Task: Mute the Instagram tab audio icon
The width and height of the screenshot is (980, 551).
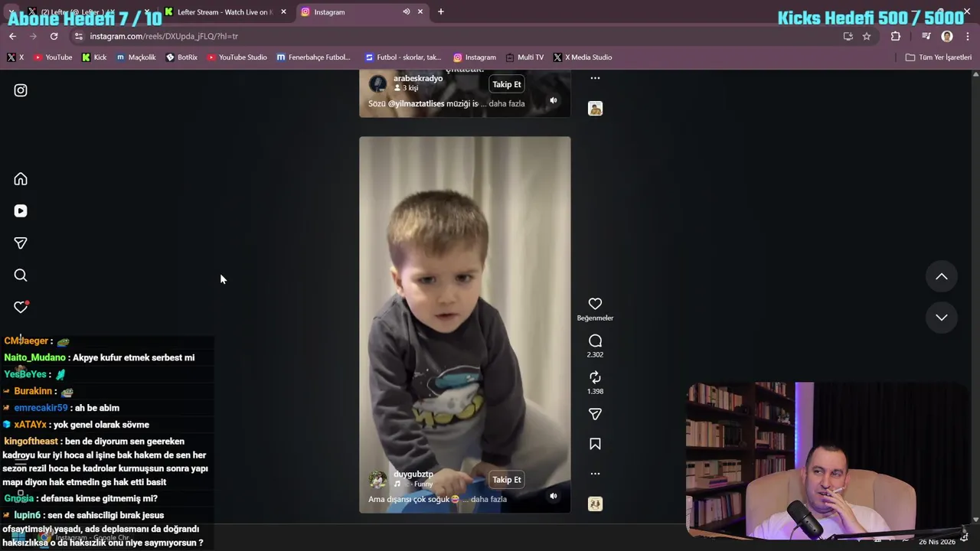Action: click(407, 11)
